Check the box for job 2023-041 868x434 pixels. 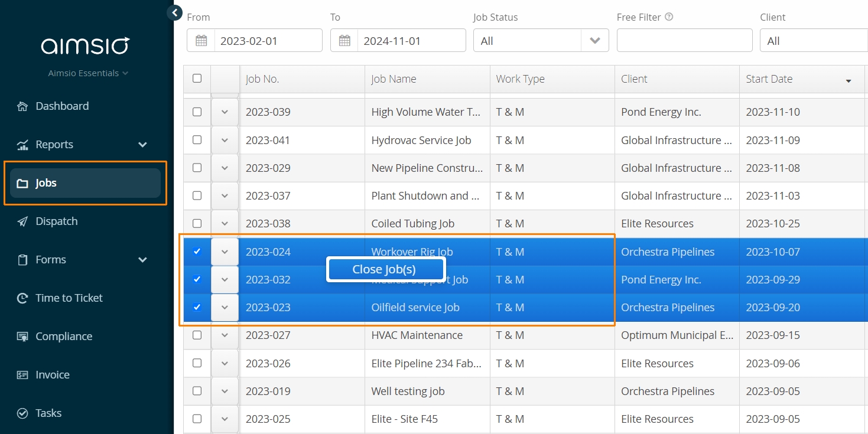click(x=197, y=140)
